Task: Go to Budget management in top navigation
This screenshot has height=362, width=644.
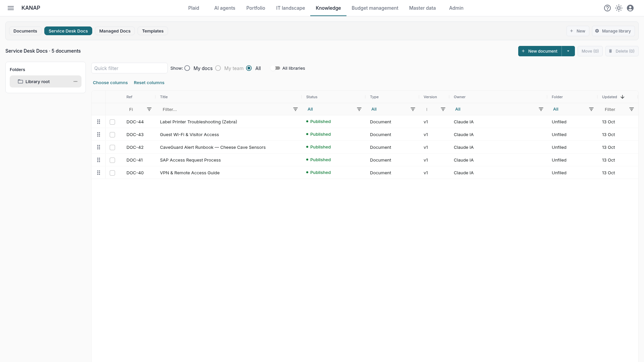Action: [x=375, y=8]
